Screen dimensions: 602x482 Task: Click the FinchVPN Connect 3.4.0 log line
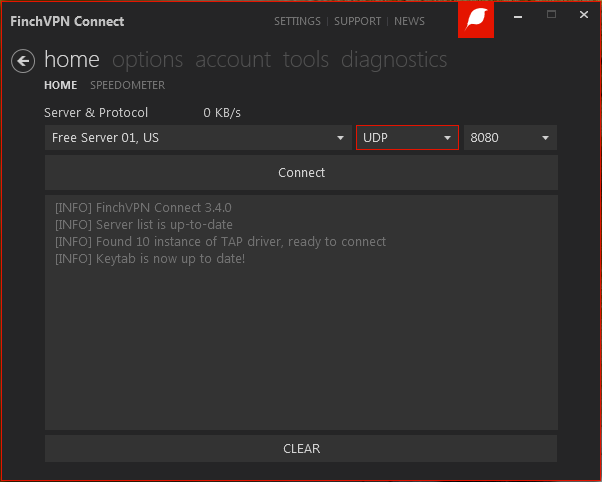coord(143,208)
